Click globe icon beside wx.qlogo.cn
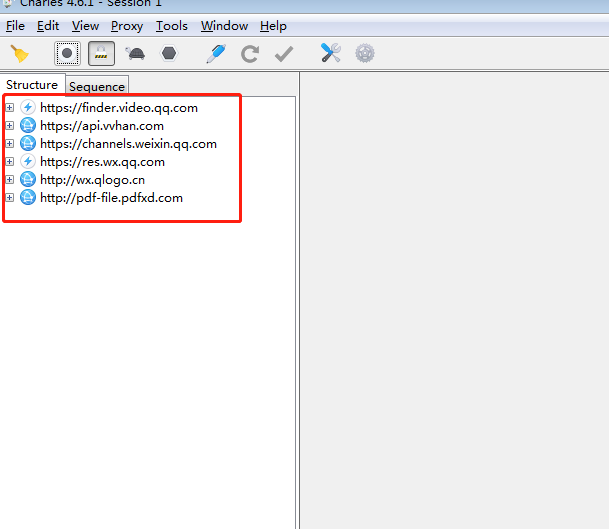This screenshot has width=609, height=529. (x=28, y=179)
